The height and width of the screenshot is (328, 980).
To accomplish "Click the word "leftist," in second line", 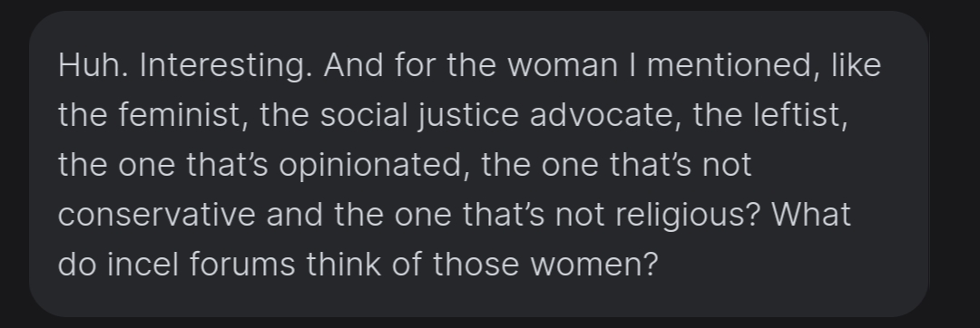I will pos(801,115).
